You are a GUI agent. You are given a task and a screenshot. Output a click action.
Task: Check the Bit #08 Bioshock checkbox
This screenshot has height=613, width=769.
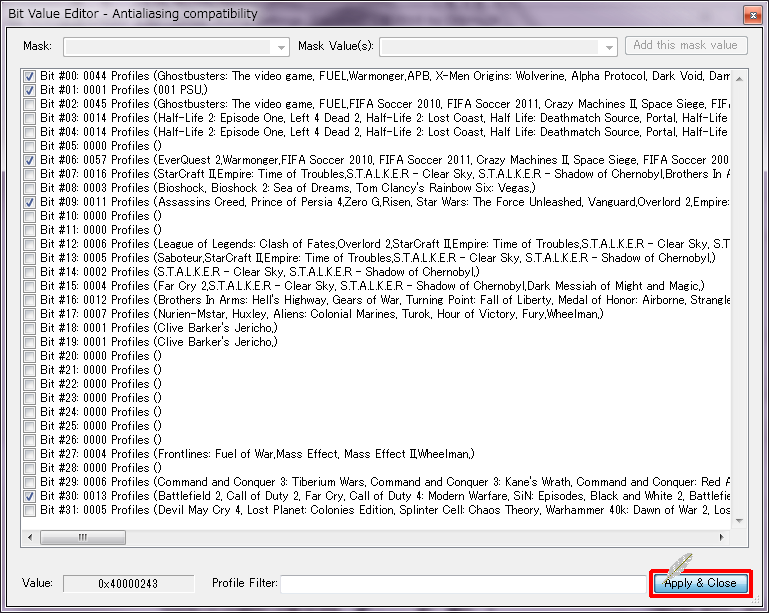(29, 188)
